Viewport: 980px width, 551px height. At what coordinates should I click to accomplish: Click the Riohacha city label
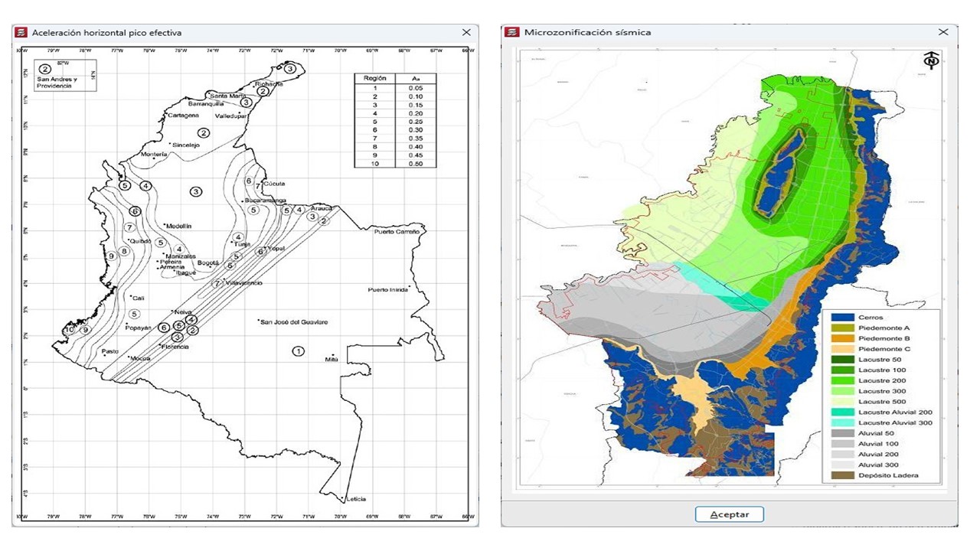[x=269, y=84]
